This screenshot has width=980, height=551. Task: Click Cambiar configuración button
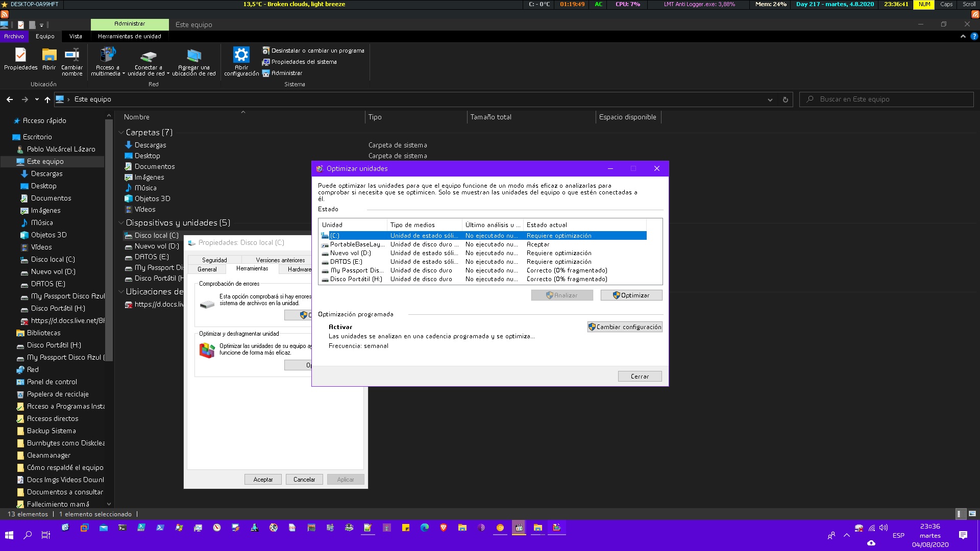pos(625,327)
